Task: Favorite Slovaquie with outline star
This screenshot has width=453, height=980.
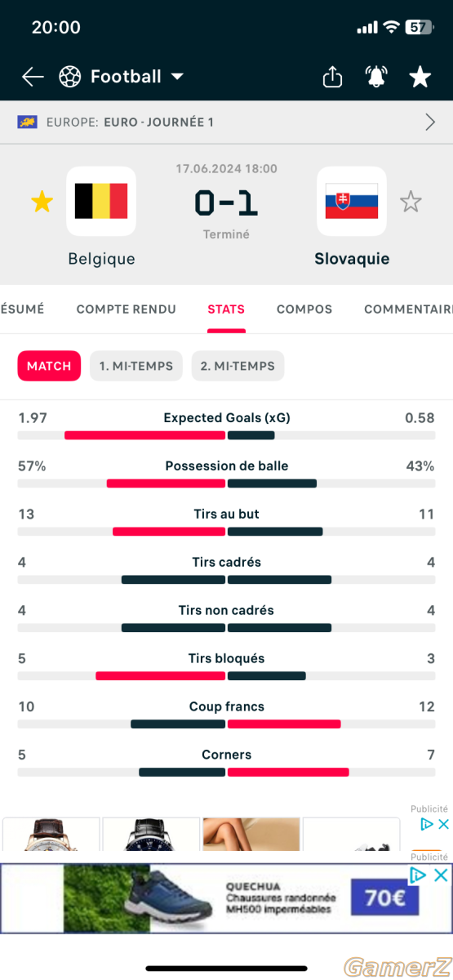Action: [x=411, y=201]
